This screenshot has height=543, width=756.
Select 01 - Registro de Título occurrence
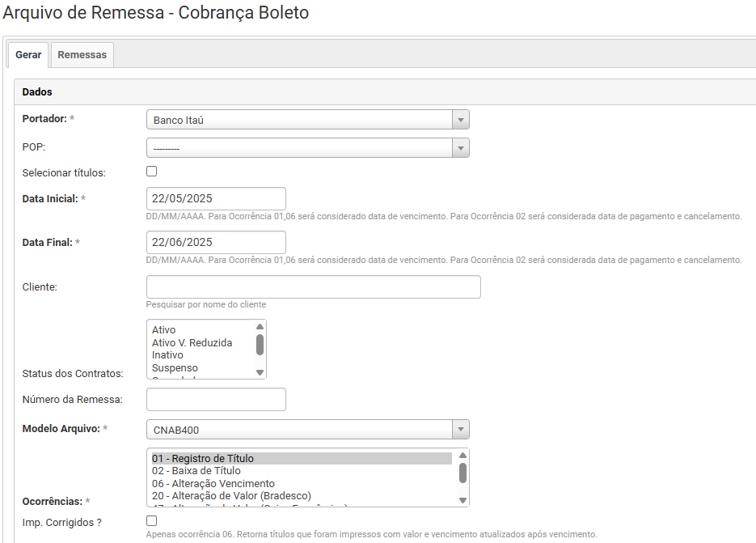click(x=203, y=459)
